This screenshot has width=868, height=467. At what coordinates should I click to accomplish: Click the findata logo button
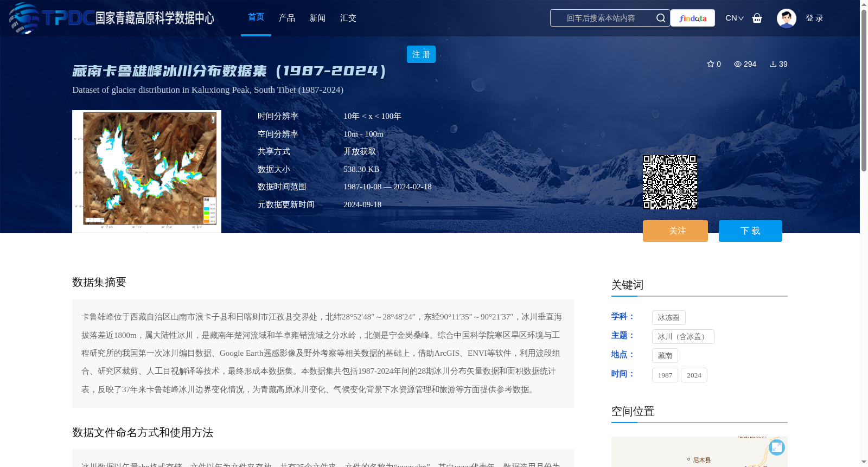coord(693,18)
